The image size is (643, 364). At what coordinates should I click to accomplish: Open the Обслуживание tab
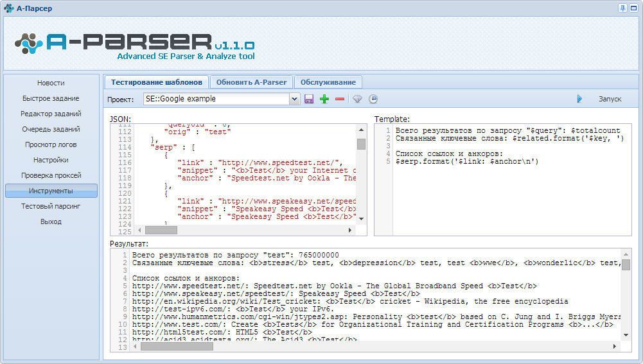click(x=328, y=82)
